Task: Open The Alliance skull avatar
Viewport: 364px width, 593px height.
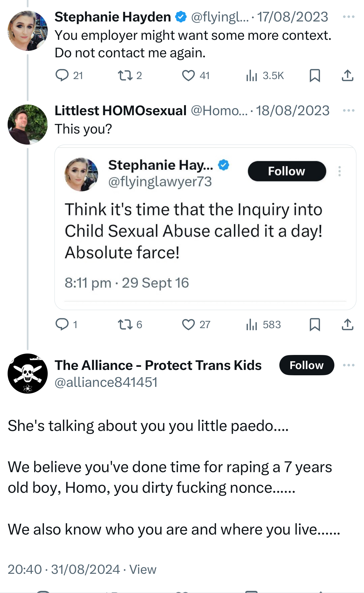Action: click(x=28, y=373)
